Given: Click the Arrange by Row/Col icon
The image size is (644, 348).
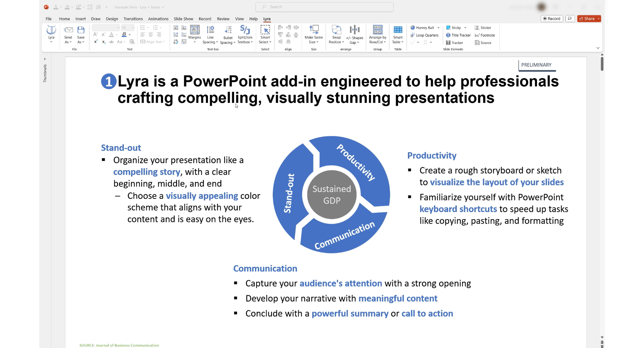Looking at the screenshot, I should [378, 30].
